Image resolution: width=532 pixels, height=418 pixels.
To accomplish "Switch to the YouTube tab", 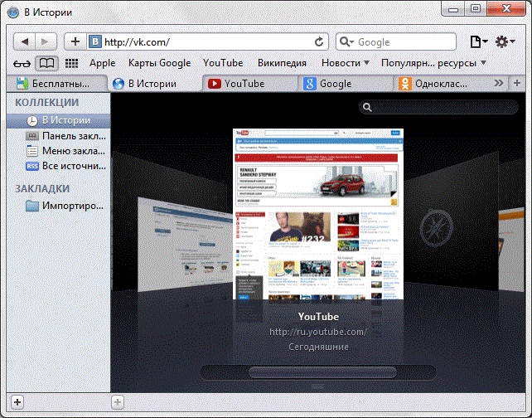I will pos(250,84).
